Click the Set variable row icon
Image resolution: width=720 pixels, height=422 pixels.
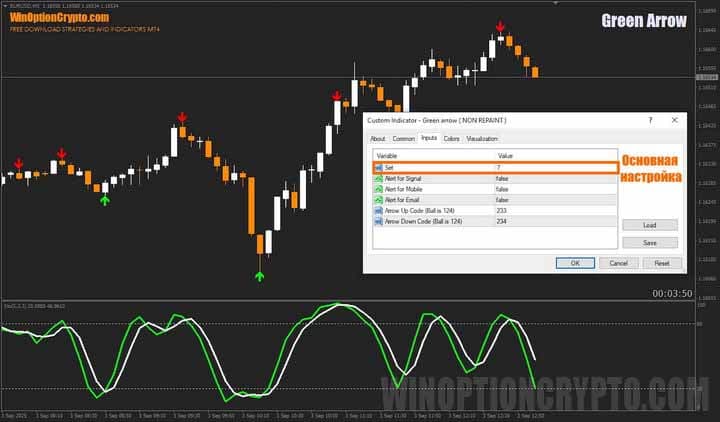(379, 168)
